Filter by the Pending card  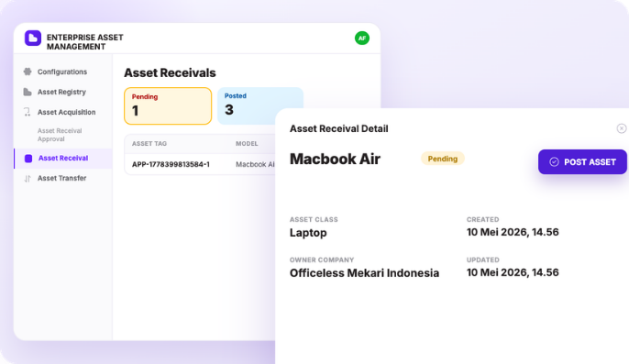168,106
